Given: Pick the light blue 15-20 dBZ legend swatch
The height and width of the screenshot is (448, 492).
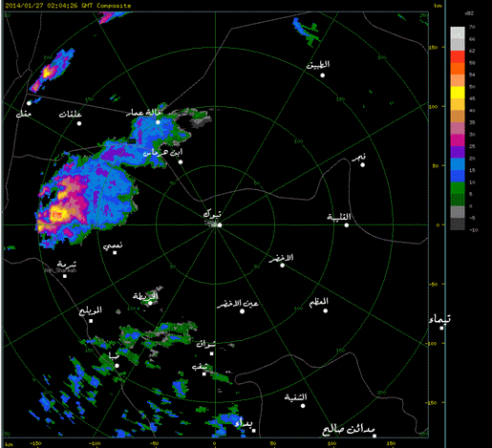Looking at the screenshot, I should pos(458,164).
